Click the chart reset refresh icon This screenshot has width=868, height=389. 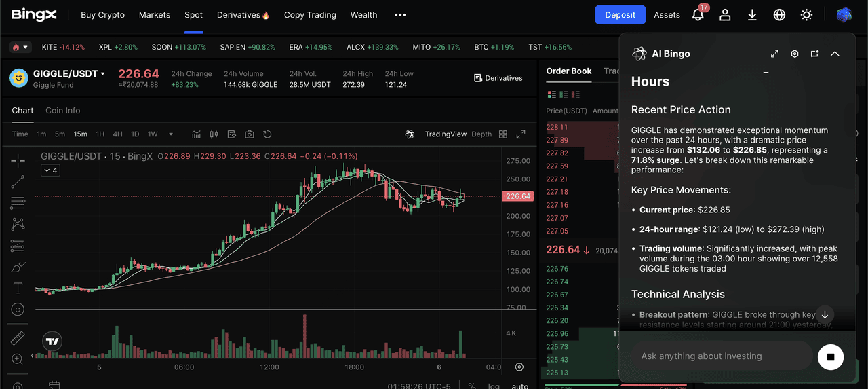coord(267,134)
